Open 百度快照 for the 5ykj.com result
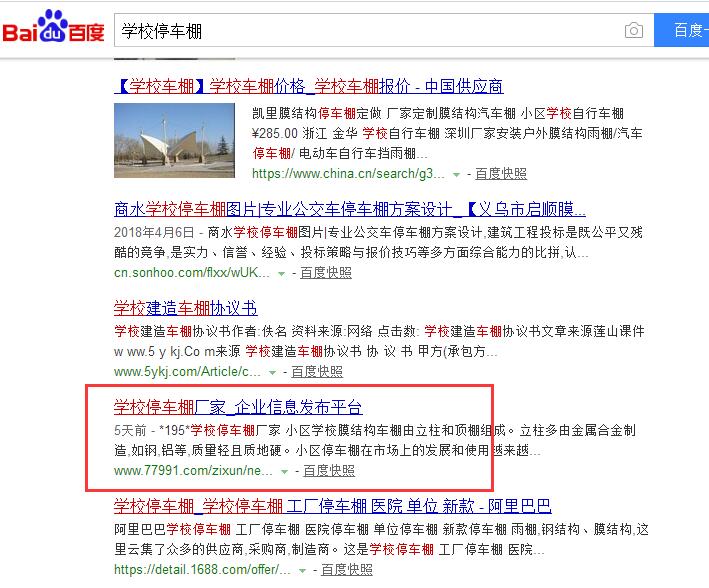Image resolution: width=709 pixels, height=588 pixels. point(316,371)
